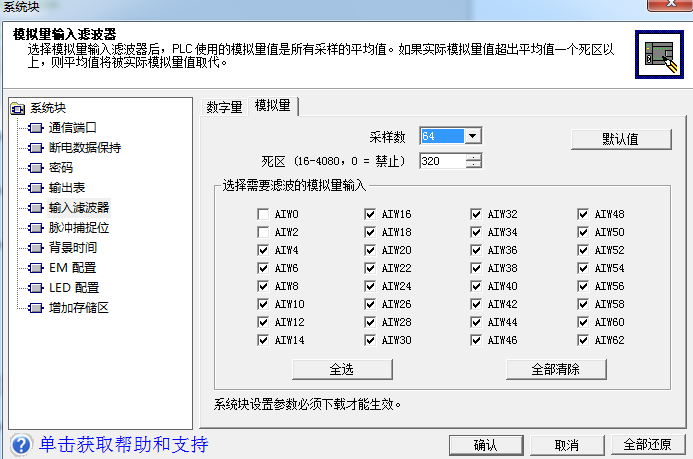Click the 默认值 button
693x459 pixels.
click(x=620, y=138)
